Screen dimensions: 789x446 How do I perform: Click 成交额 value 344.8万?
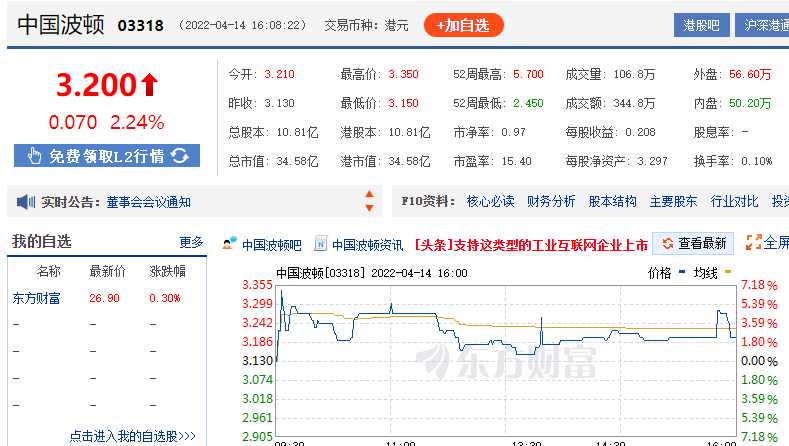point(635,103)
